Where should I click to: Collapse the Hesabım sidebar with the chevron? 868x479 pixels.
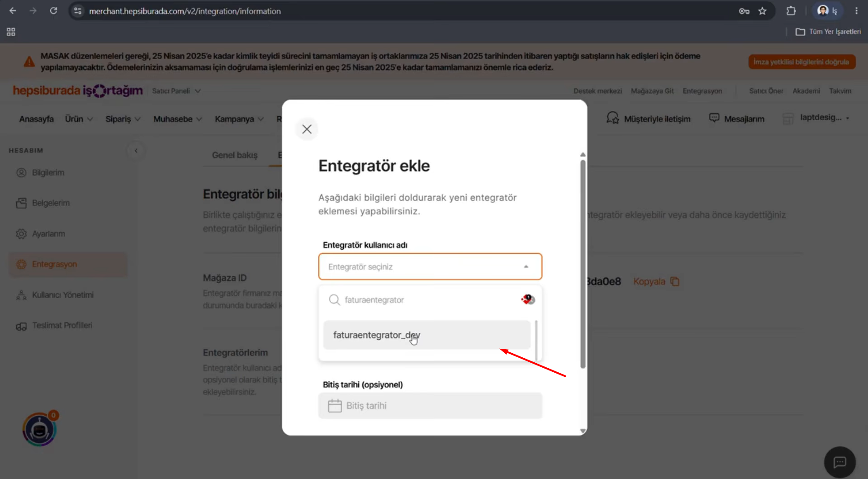pyautogui.click(x=136, y=151)
